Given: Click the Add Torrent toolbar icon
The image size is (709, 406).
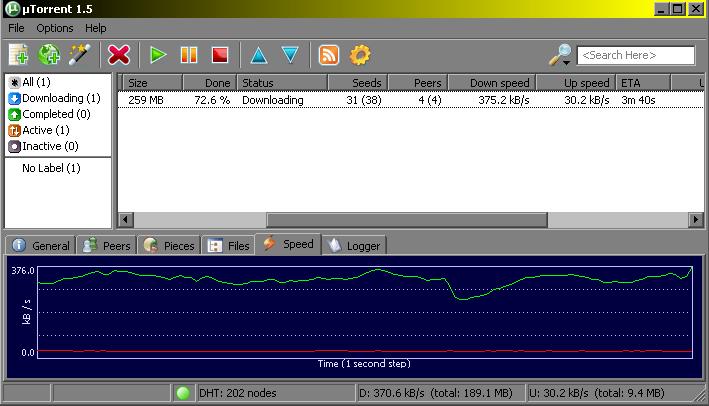Looking at the screenshot, I should pyautogui.click(x=18, y=55).
